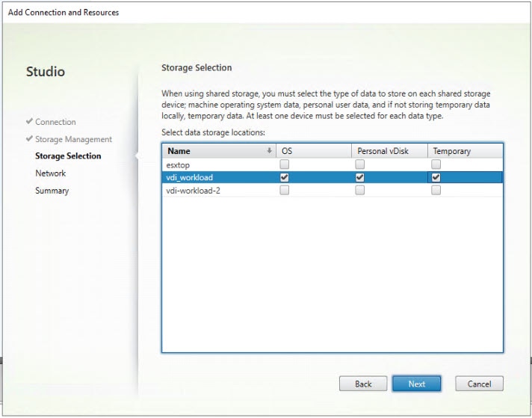532x418 pixels.
Task: Uncheck OS for vdi_workload
Action: (285, 177)
